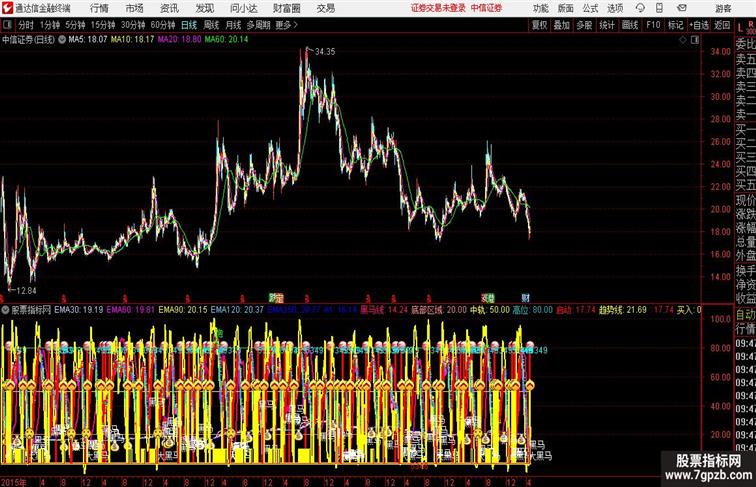Click the EMA30: 19.19 indicator value

click(79, 310)
